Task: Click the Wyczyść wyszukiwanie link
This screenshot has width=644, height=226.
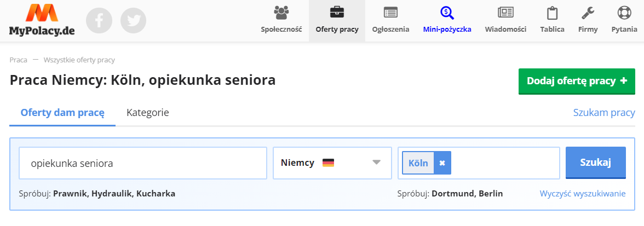Action: [583, 194]
